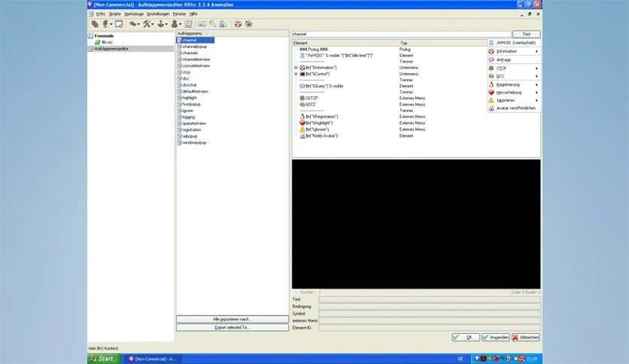
Task: Click the avatar icon of $tr("Notify Avatar")
Action: (x=302, y=136)
